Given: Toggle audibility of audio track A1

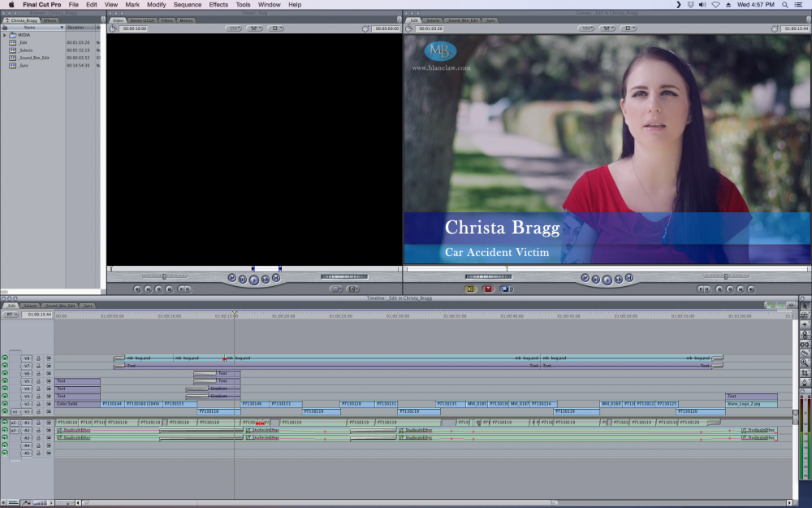Looking at the screenshot, I should click(5, 423).
